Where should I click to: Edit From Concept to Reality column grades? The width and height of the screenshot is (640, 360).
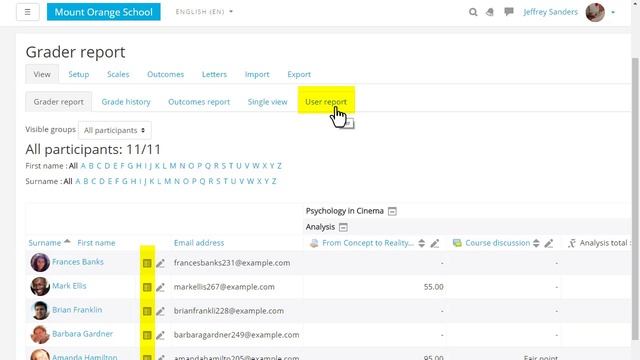click(x=435, y=243)
